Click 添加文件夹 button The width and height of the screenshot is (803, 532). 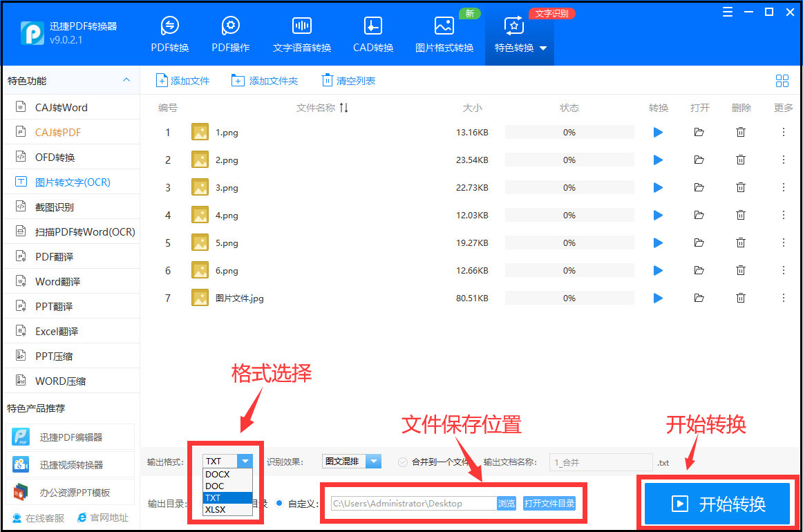[x=265, y=80]
